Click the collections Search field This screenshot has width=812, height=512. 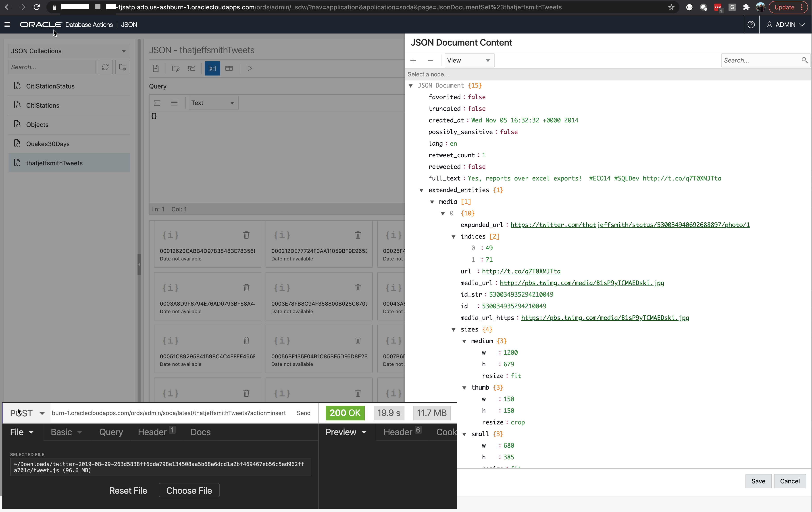pyautogui.click(x=52, y=67)
